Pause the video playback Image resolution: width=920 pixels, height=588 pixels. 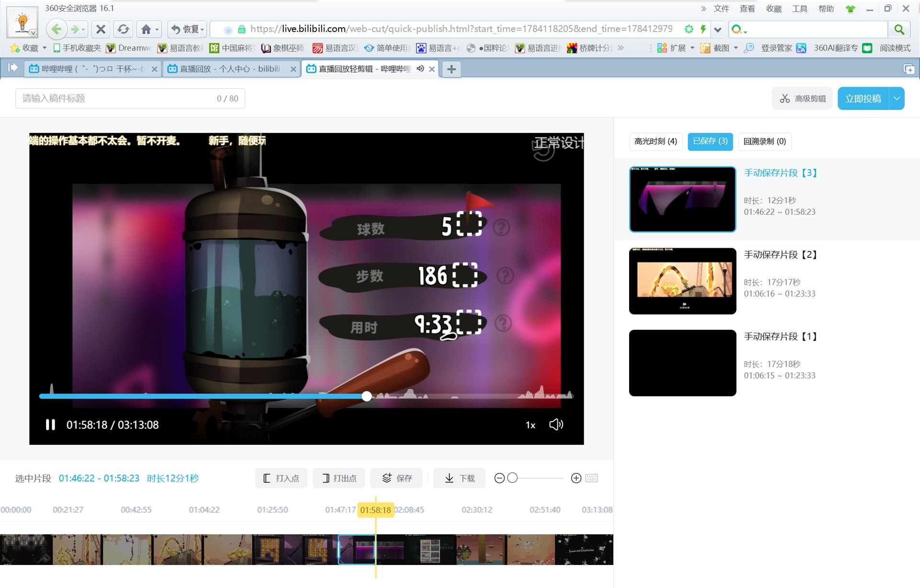tap(50, 425)
